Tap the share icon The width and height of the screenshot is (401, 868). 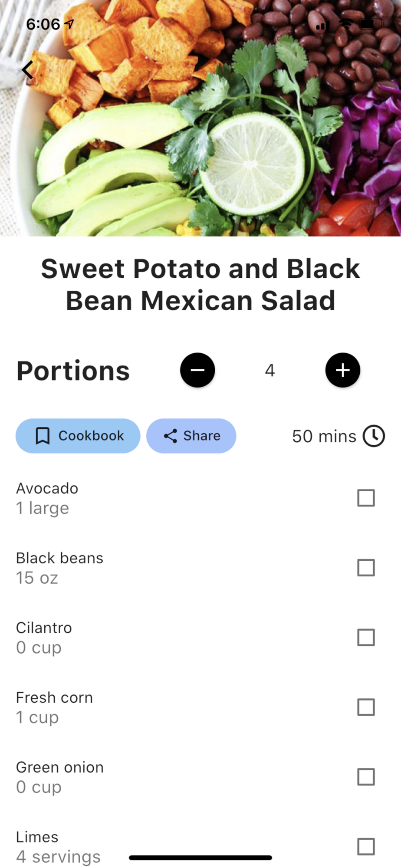[171, 436]
